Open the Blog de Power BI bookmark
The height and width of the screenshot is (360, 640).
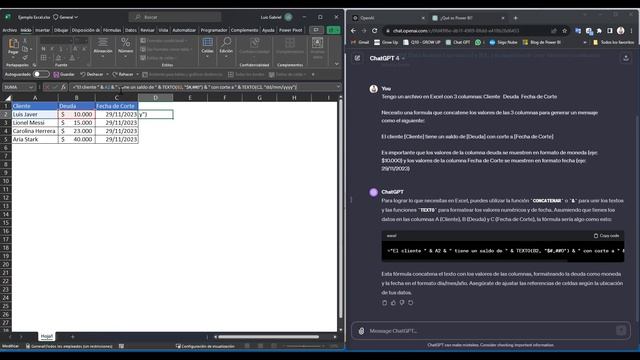click(542, 42)
